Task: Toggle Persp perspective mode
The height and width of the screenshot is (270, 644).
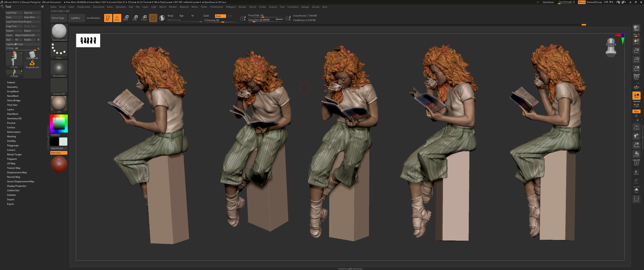Action: coord(636,77)
